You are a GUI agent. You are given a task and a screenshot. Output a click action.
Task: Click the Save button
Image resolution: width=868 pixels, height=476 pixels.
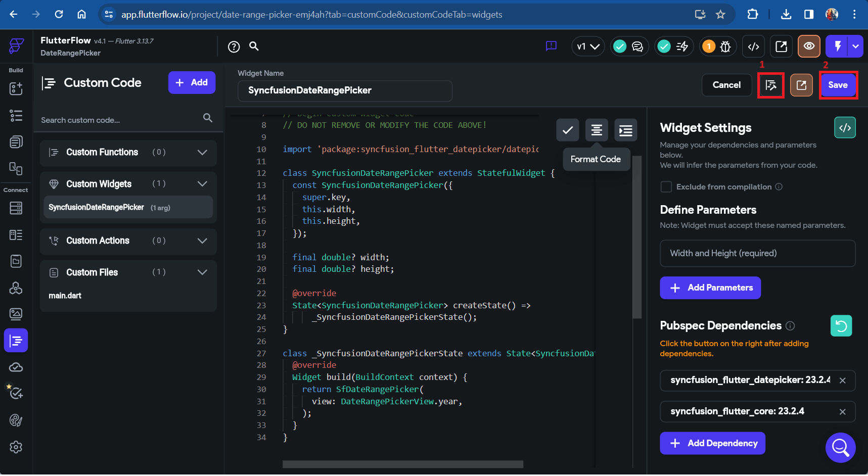pyautogui.click(x=838, y=85)
